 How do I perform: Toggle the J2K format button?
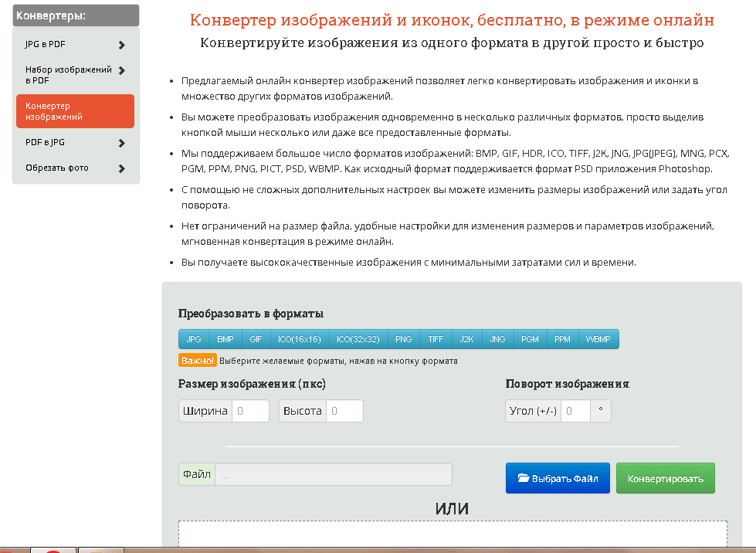tap(466, 339)
